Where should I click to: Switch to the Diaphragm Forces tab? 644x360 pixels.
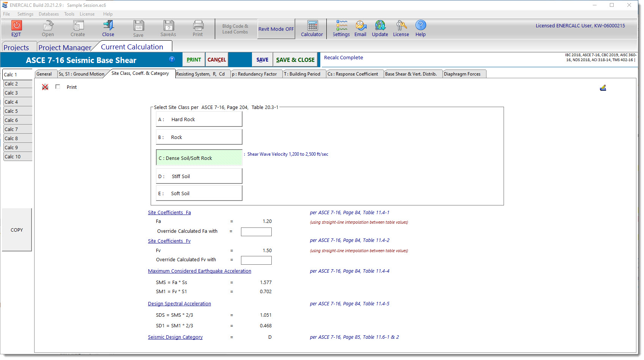coord(462,74)
